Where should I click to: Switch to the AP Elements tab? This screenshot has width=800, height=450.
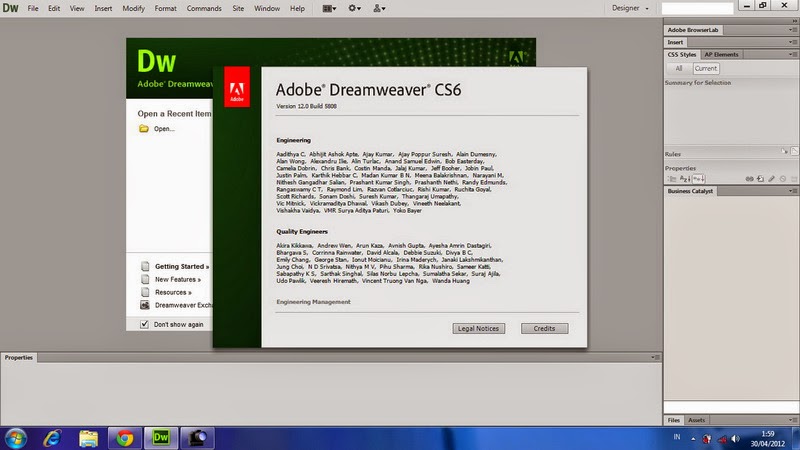coord(721,55)
